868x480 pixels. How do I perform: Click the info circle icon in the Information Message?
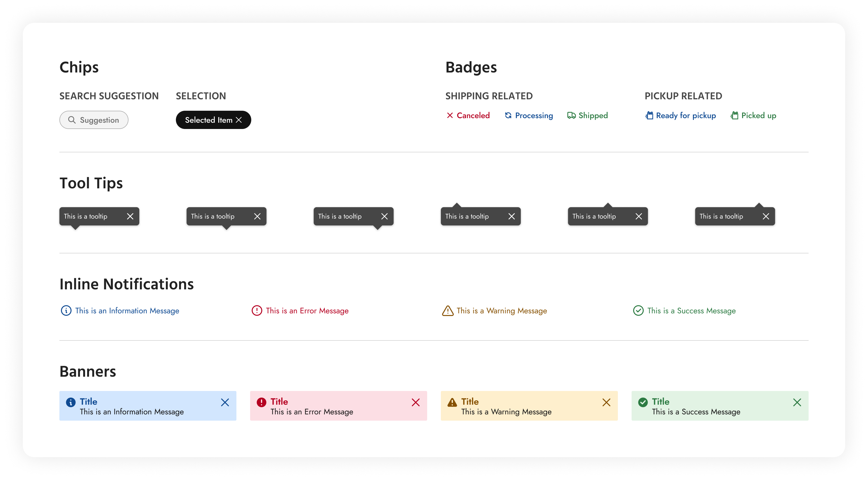click(x=66, y=310)
